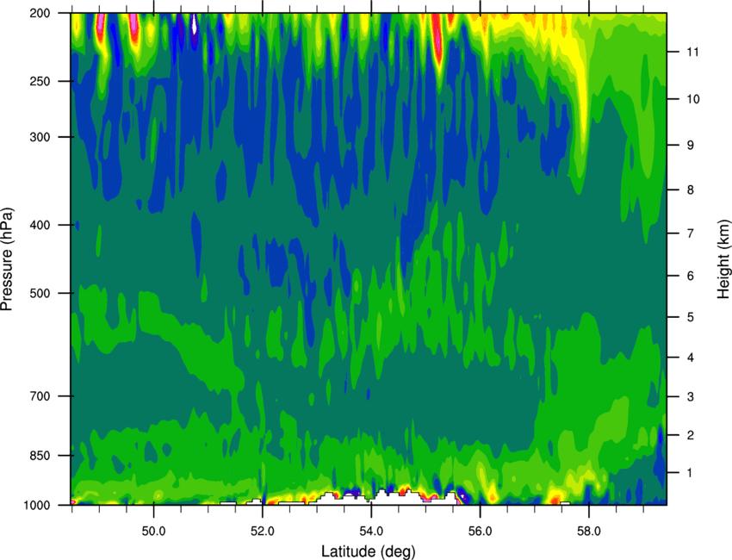Viewport: 732px width, 560px height.
Task: Select the 250 pressure tick label
Action: 40,81
